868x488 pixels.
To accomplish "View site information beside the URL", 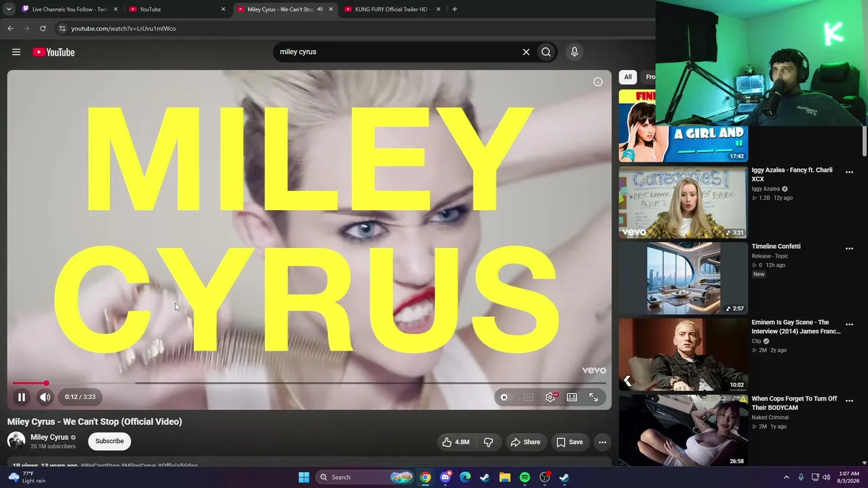I will point(62,28).
